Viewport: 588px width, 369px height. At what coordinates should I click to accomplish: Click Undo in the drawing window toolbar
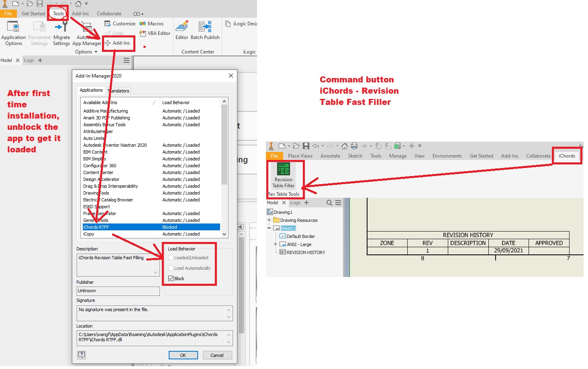[316, 146]
